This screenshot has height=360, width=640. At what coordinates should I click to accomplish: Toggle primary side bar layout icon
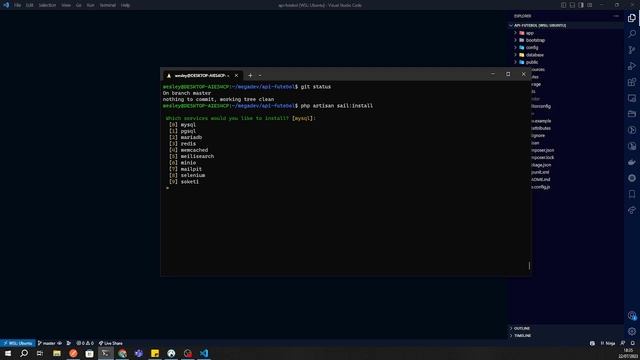[x=563, y=5]
